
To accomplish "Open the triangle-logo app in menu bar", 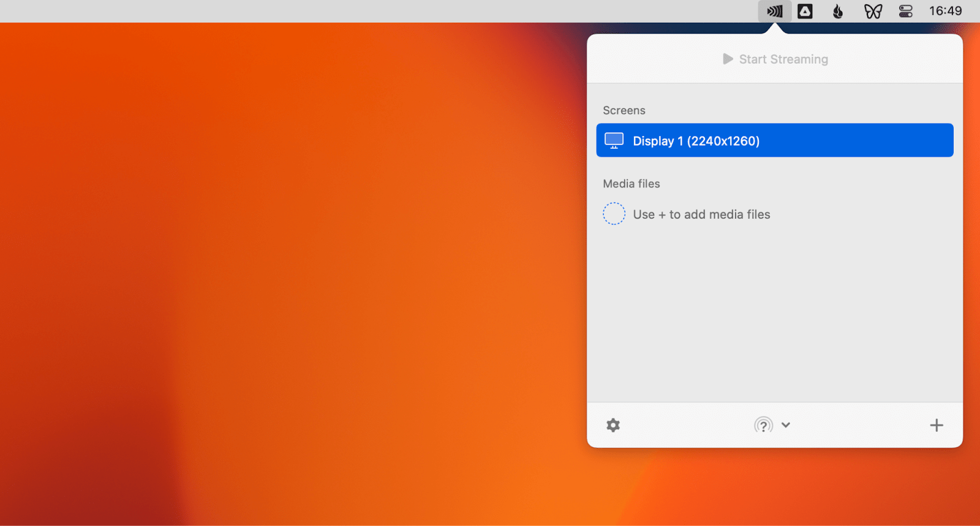I will point(805,11).
